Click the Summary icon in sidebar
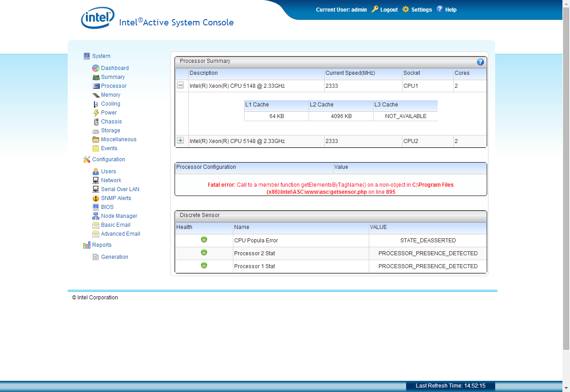This screenshot has height=392, width=570. 96,77
